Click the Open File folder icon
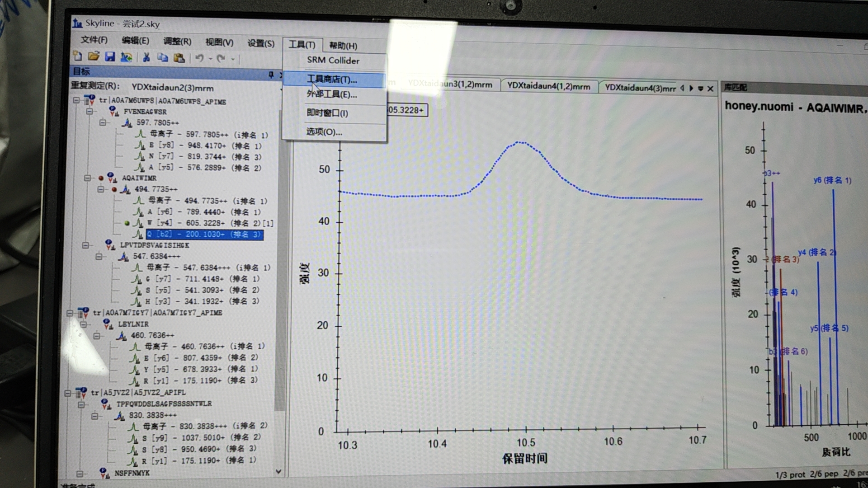This screenshot has width=868, height=488. 94,56
